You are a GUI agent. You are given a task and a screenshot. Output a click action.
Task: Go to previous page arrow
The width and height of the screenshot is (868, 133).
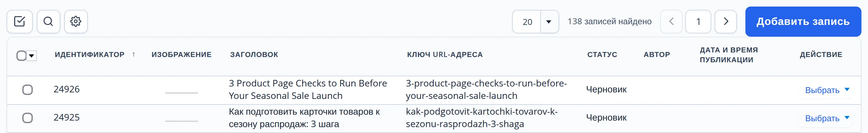click(671, 22)
